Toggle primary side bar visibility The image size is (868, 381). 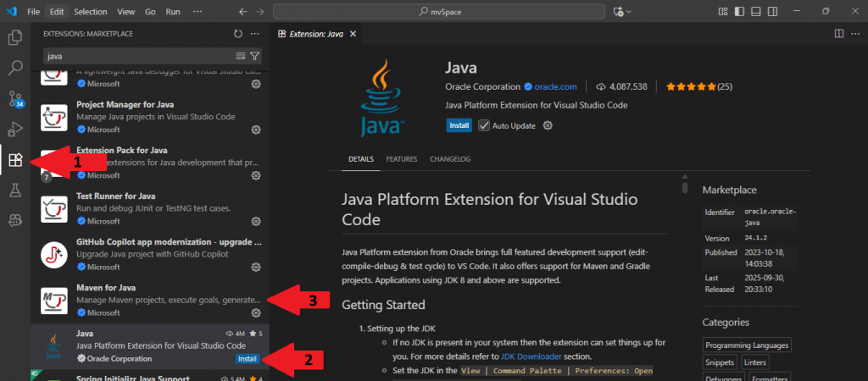739,12
